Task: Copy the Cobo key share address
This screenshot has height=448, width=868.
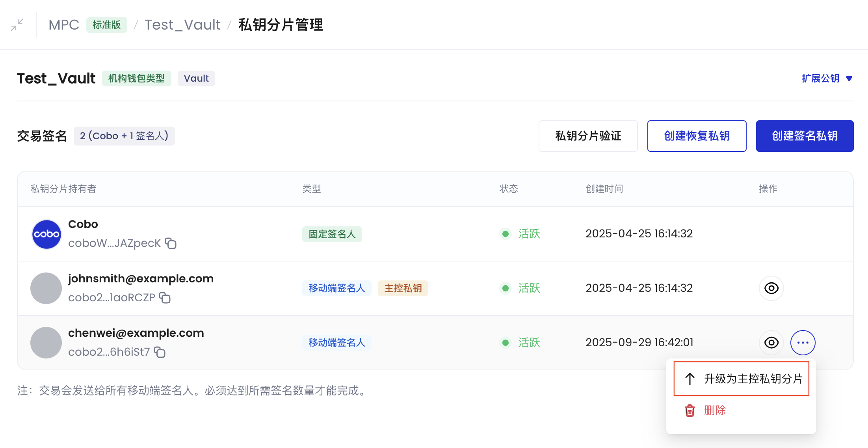Action: click(x=171, y=243)
